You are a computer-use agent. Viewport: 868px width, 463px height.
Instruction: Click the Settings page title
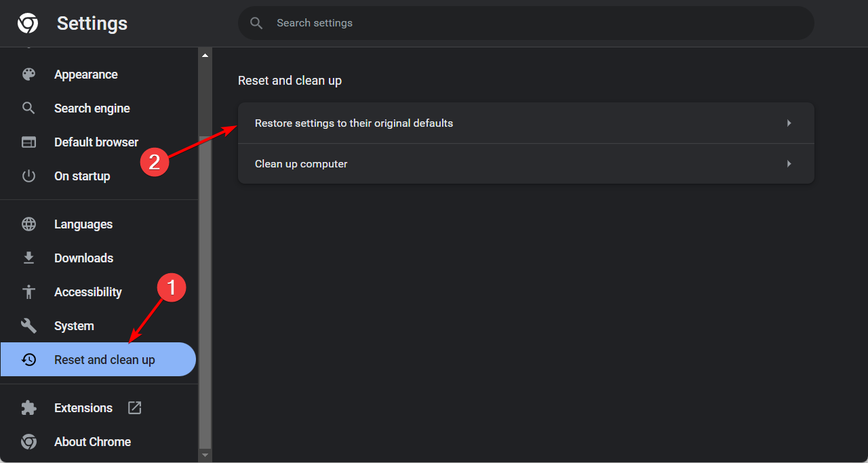point(92,23)
